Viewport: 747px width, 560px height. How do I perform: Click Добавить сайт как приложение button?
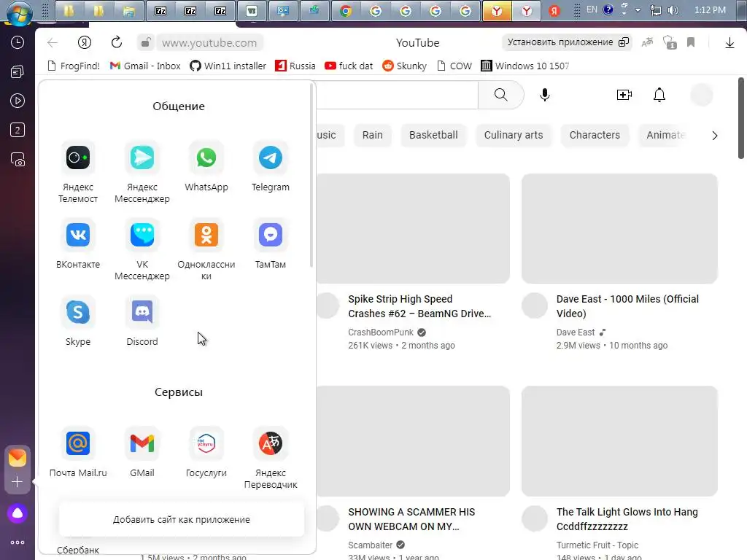[x=182, y=519]
